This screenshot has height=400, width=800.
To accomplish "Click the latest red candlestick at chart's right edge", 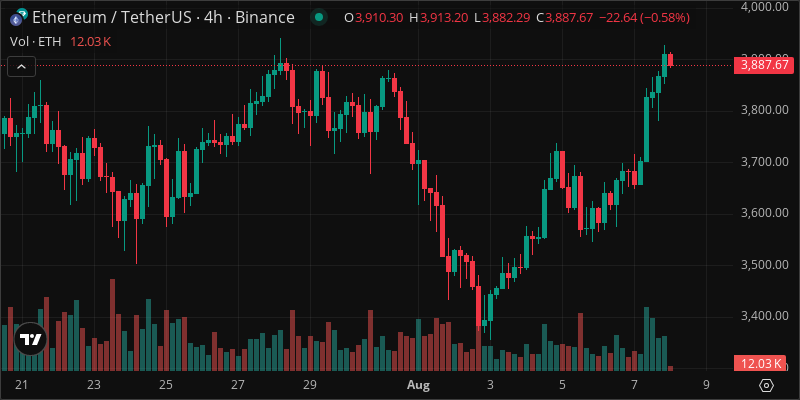I will 670,60.
